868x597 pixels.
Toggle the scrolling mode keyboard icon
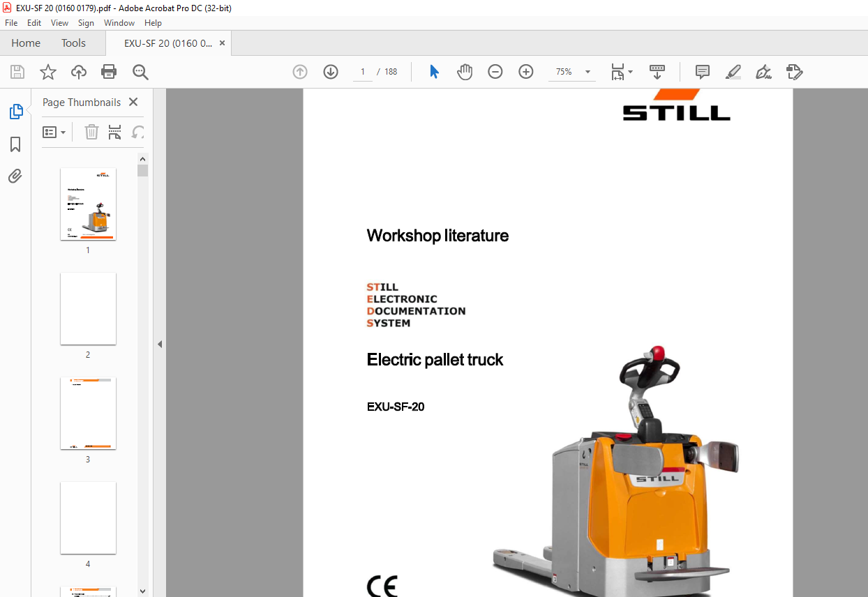pyautogui.click(x=657, y=72)
